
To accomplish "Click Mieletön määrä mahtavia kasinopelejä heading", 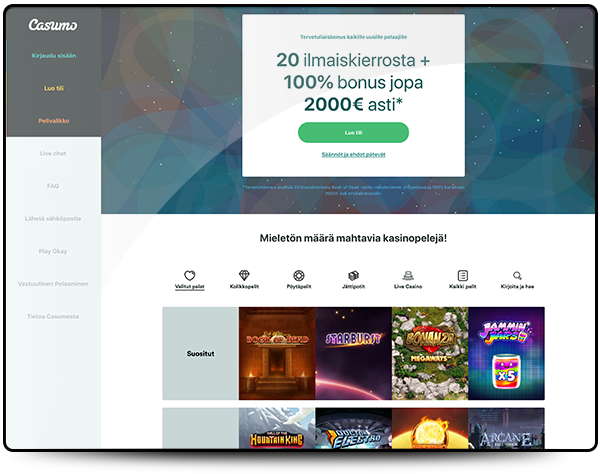I will pyautogui.click(x=353, y=238).
